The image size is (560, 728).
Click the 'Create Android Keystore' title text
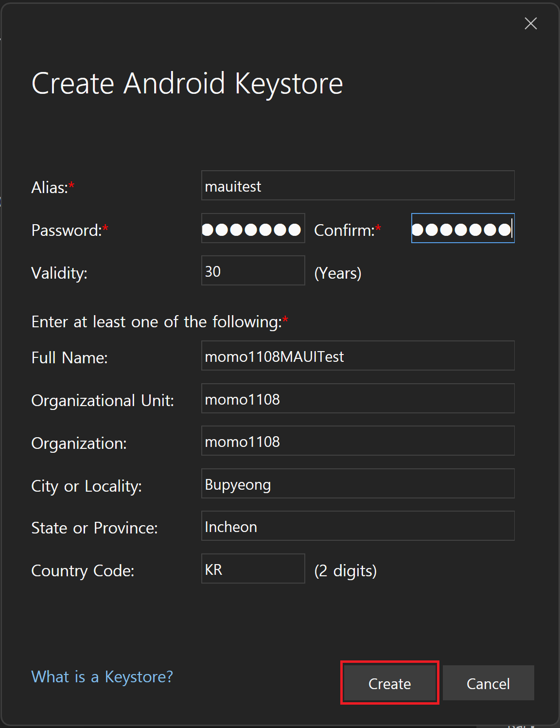[x=187, y=83]
